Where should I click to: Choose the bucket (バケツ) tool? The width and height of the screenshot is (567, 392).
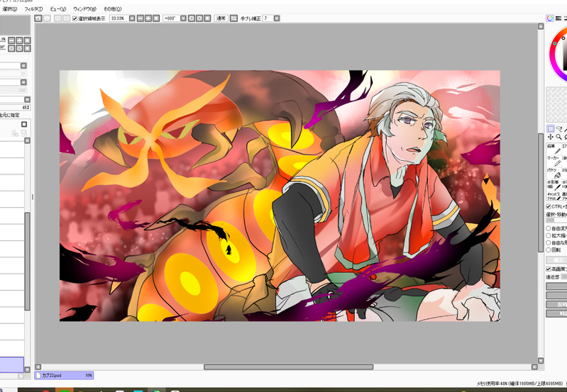(554, 174)
